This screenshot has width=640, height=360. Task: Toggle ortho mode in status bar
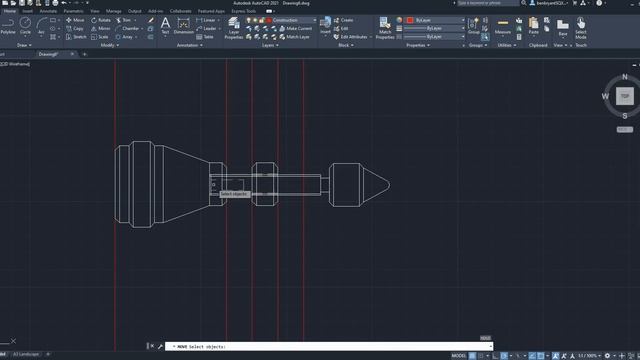(495, 356)
